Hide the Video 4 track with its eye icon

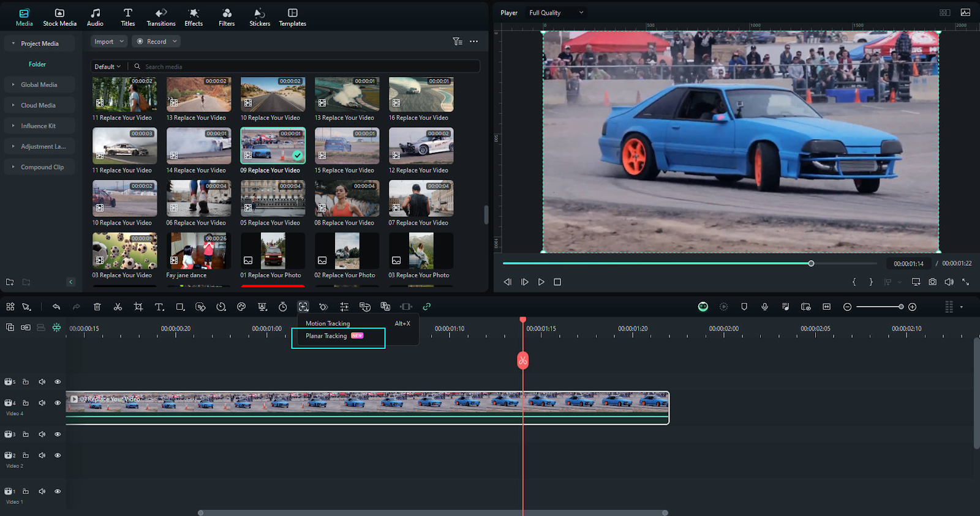[58, 403]
